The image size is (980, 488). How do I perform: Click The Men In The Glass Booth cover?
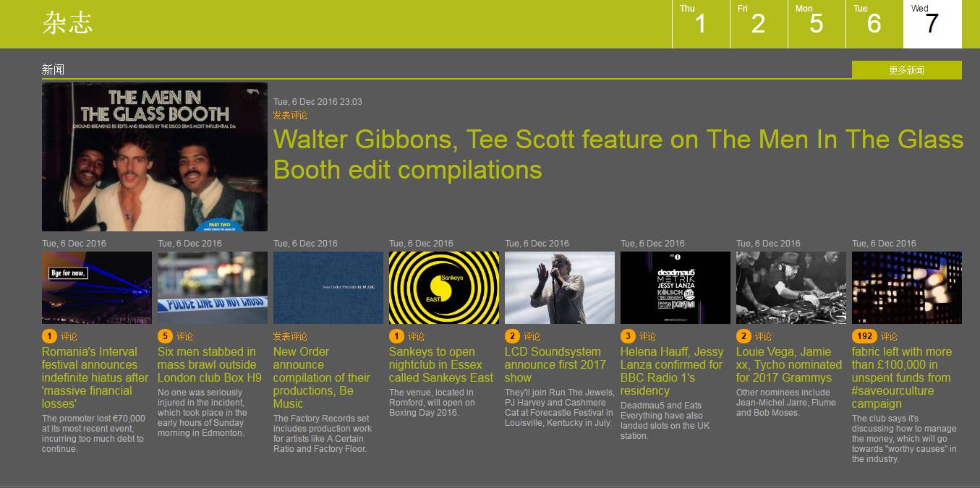154,157
